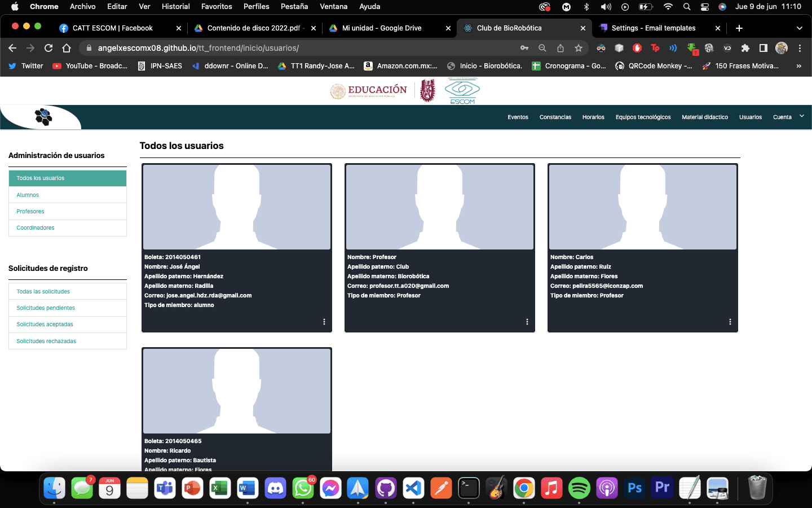This screenshot has height=508, width=812.
Task: Open macOS Control Center in menu bar
Action: 705,7
